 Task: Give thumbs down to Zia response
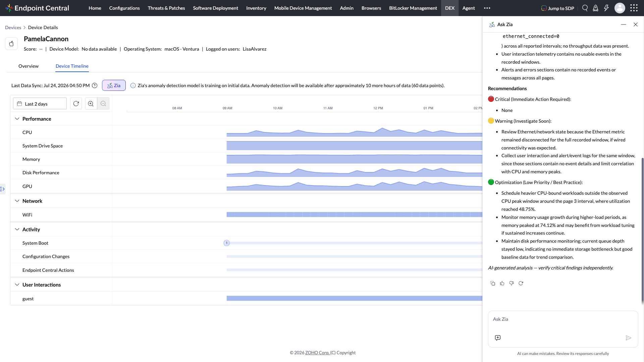click(x=512, y=283)
